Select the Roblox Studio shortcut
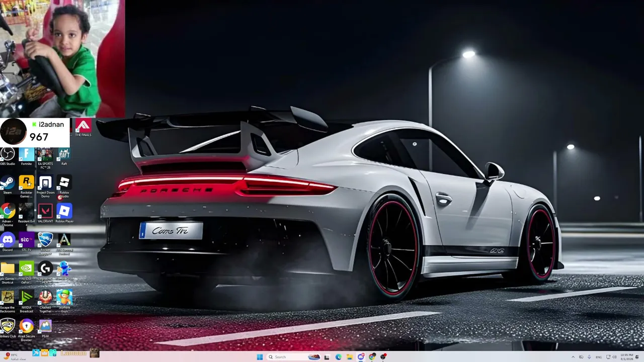Screen dimensions: 644x362 coord(64,186)
